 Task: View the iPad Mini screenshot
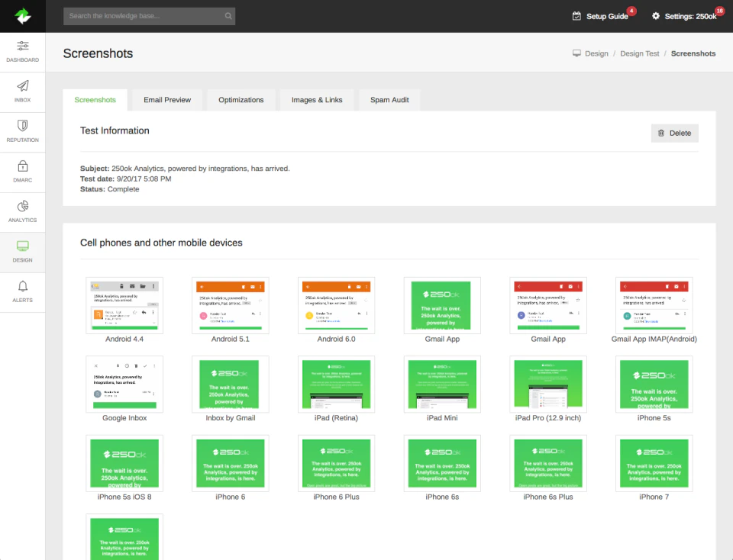pyautogui.click(x=443, y=385)
